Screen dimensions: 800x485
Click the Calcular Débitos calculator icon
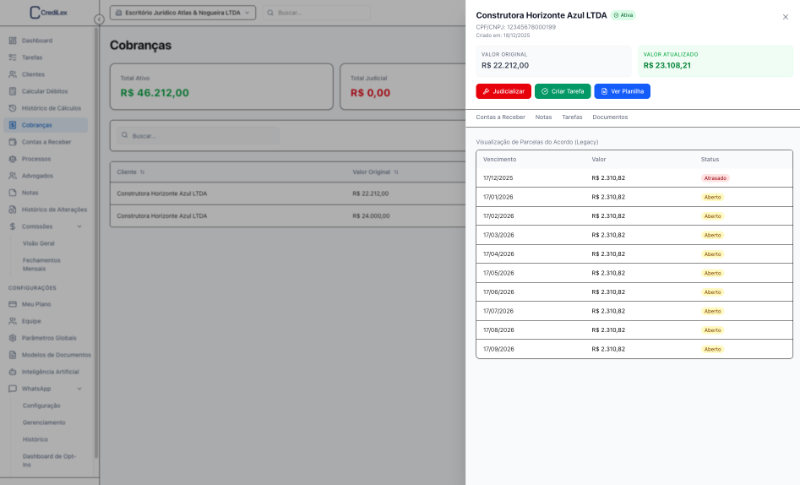pos(12,91)
